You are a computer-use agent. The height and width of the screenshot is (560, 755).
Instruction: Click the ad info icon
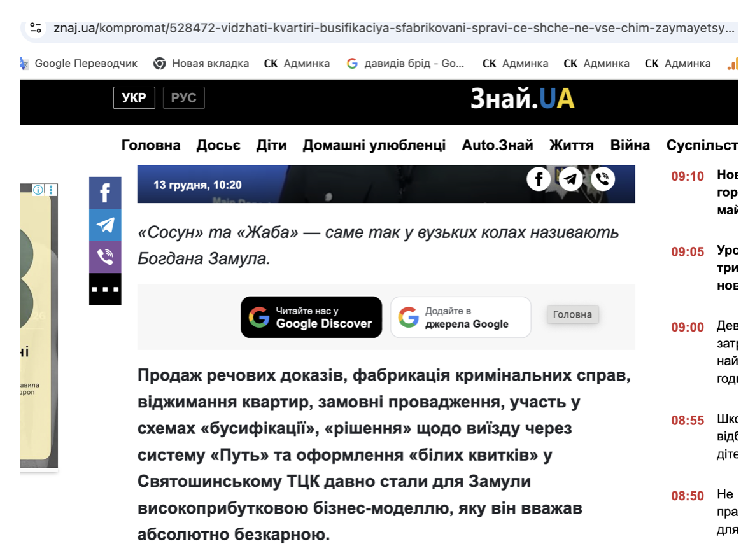click(38, 190)
